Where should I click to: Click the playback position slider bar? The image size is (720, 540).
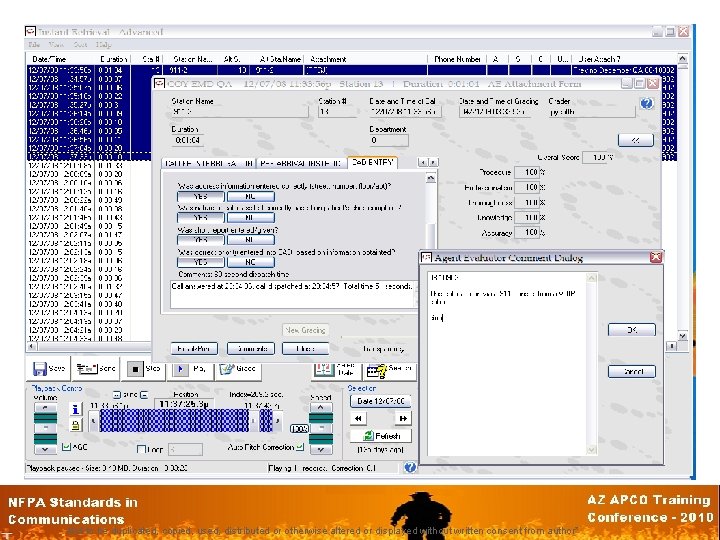point(186,421)
